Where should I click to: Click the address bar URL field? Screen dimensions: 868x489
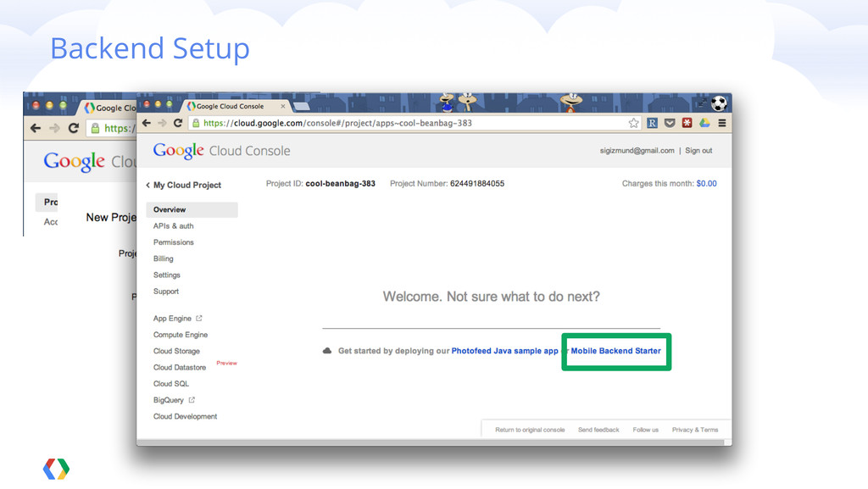[415, 123]
